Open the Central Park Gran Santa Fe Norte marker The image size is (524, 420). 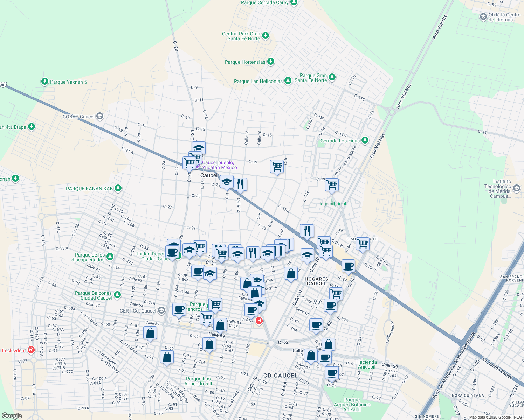(x=265, y=35)
